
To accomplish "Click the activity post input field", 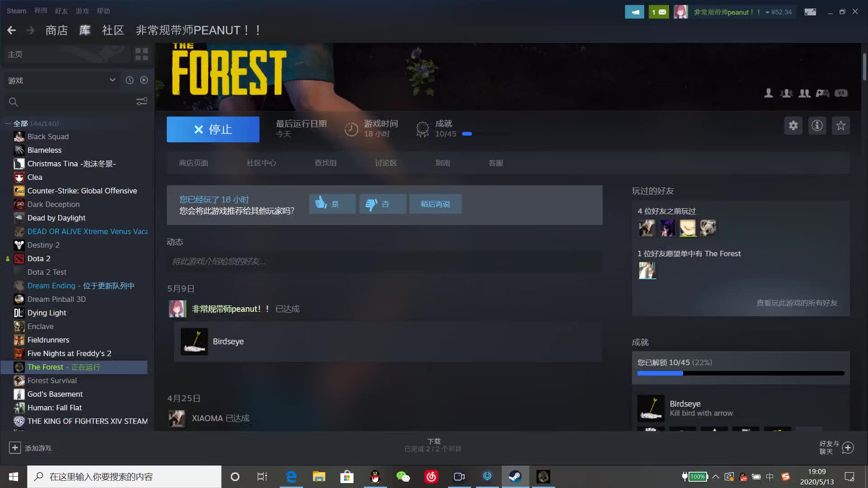I will (x=384, y=262).
